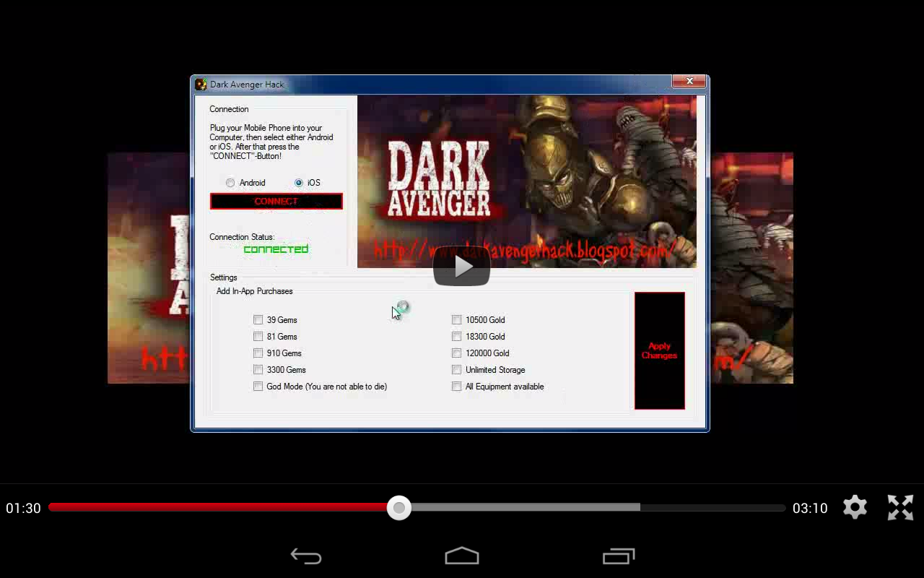The height and width of the screenshot is (578, 924).
Task: Select the Android radio button
Action: click(x=230, y=183)
